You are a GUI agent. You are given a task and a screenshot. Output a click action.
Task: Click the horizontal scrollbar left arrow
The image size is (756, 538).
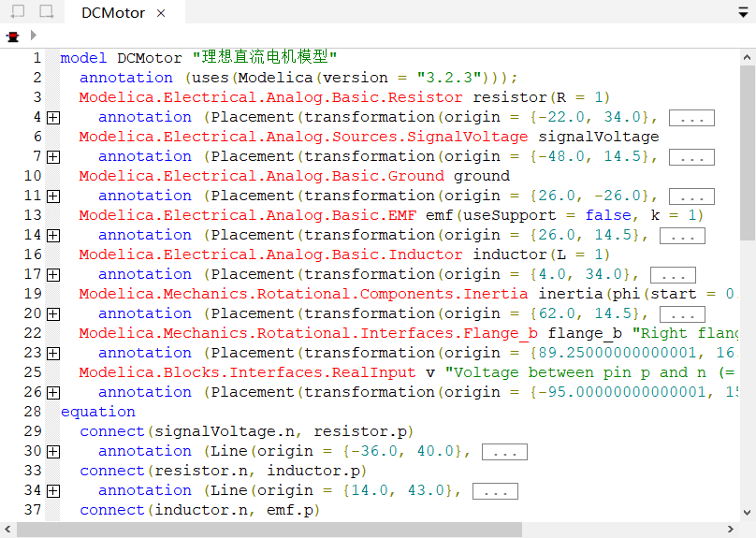click(7, 530)
